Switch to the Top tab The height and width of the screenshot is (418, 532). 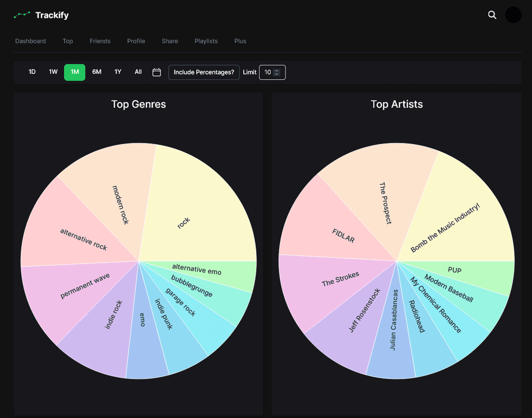coord(67,41)
